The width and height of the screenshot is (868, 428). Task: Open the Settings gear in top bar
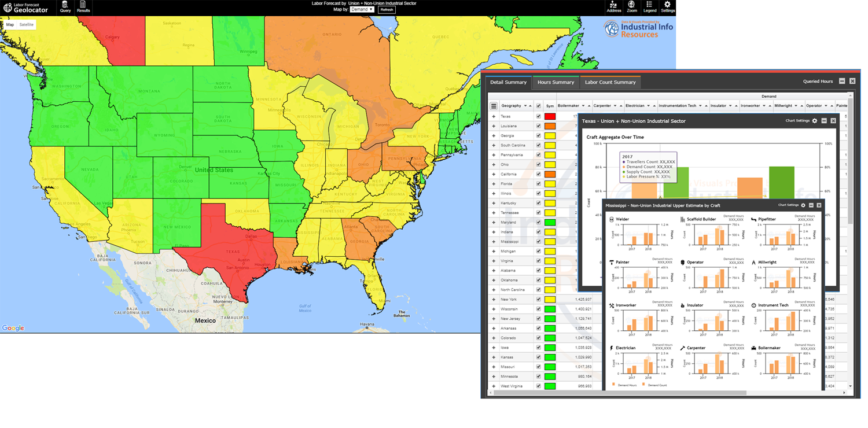point(667,6)
